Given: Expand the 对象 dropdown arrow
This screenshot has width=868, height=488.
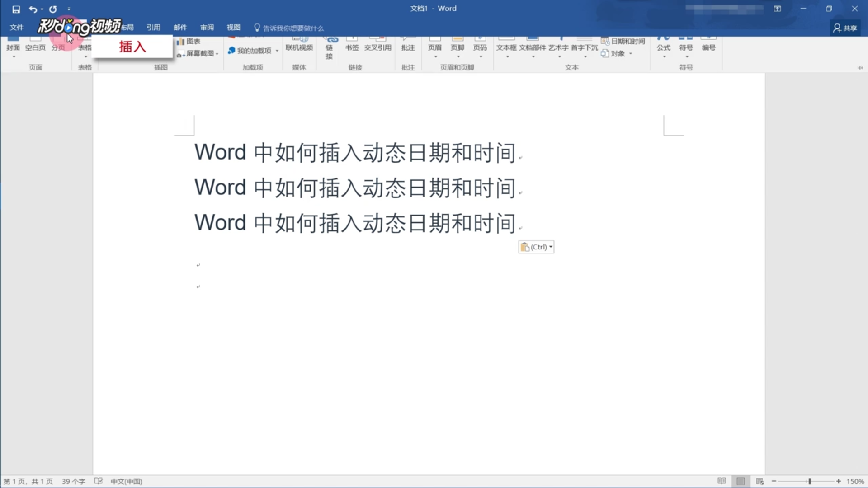Looking at the screenshot, I should [631, 54].
